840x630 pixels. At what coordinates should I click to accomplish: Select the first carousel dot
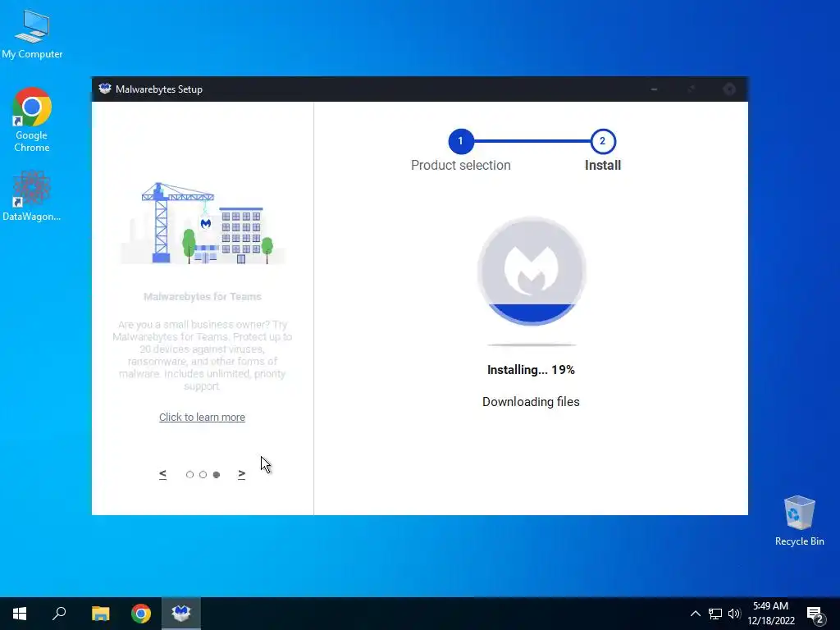(x=189, y=475)
